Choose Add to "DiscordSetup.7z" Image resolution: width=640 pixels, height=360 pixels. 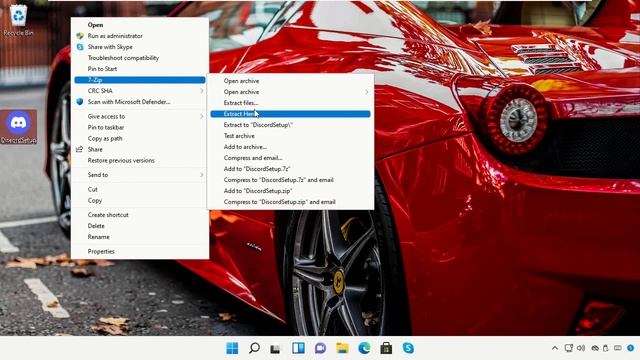[290, 169]
